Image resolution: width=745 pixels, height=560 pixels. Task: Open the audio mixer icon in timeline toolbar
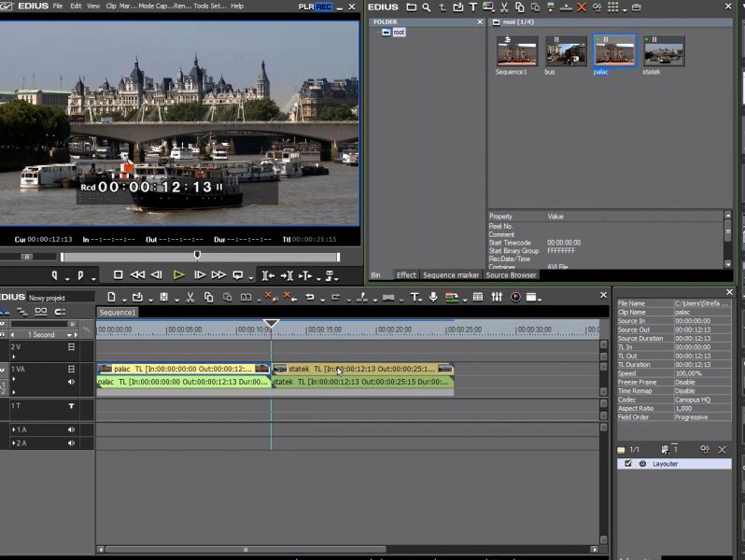[x=495, y=298]
